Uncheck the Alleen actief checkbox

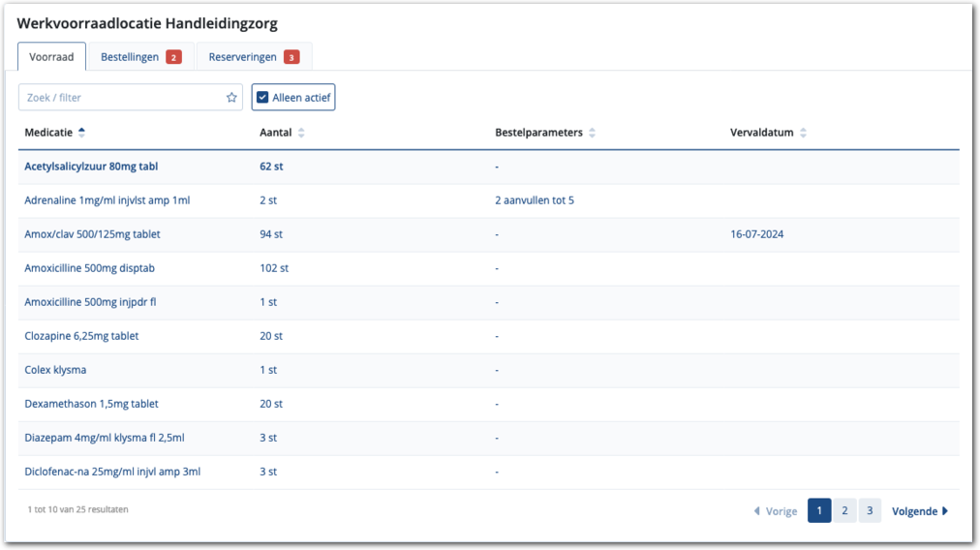pyautogui.click(x=262, y=98)
